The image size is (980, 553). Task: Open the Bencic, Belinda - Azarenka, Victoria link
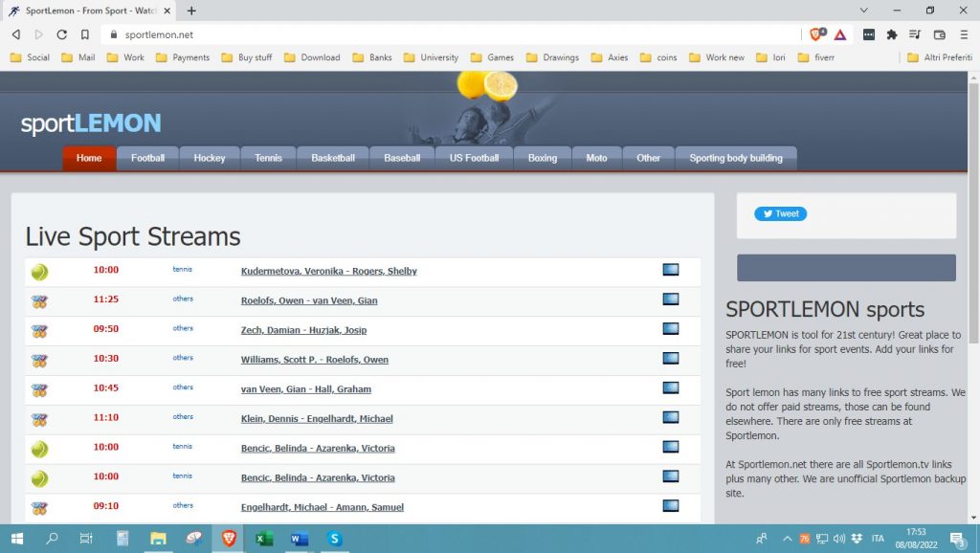pyautogui.click(x=318, y=449)
